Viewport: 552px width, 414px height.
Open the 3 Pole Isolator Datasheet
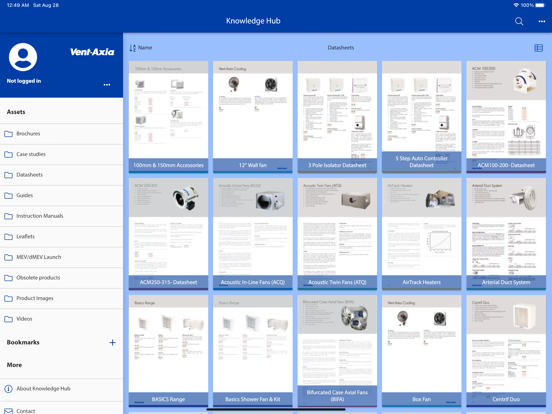point(337,117)
